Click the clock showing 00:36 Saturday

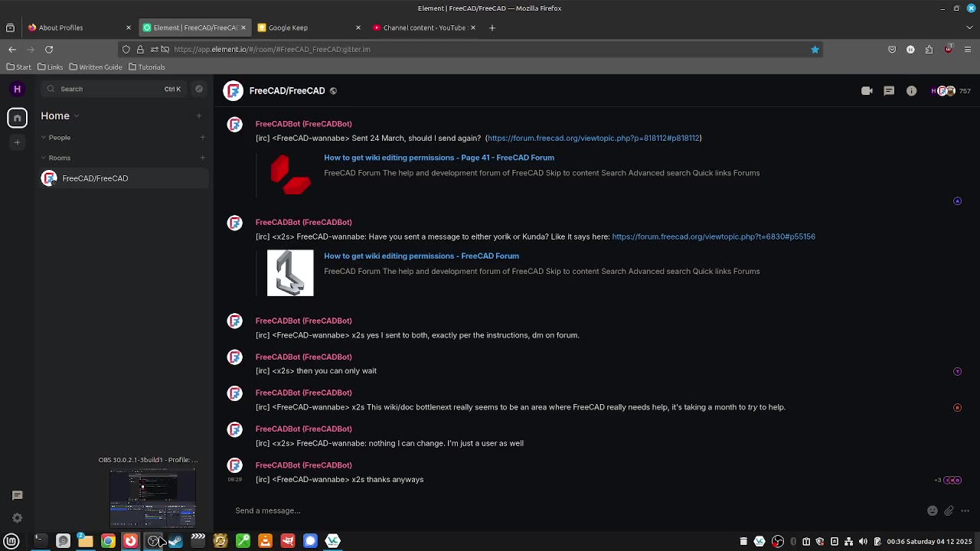[929, 542]
